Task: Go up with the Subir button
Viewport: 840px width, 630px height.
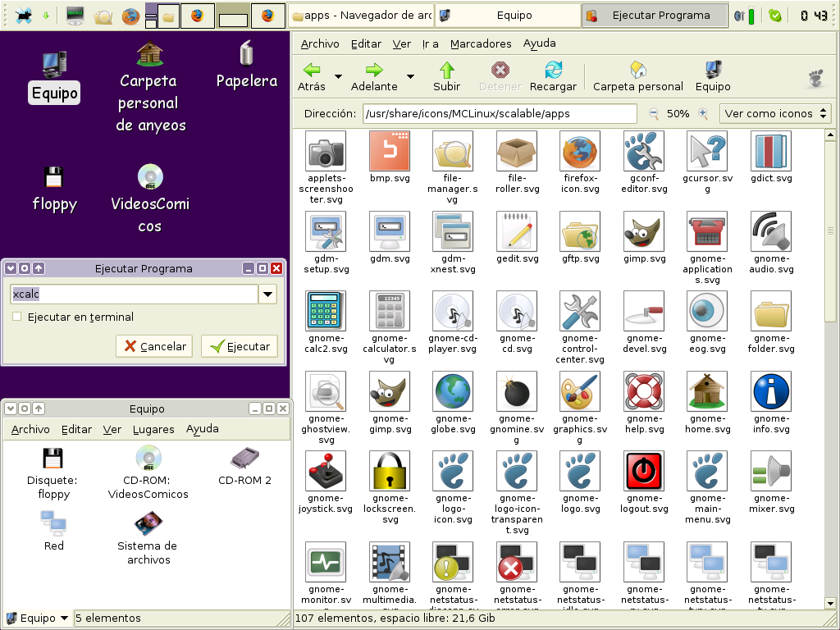Action: (446, 76)
